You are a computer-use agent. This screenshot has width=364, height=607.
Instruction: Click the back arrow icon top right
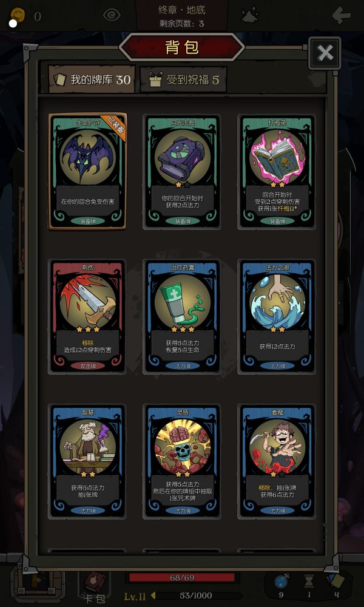click(342, 15)
